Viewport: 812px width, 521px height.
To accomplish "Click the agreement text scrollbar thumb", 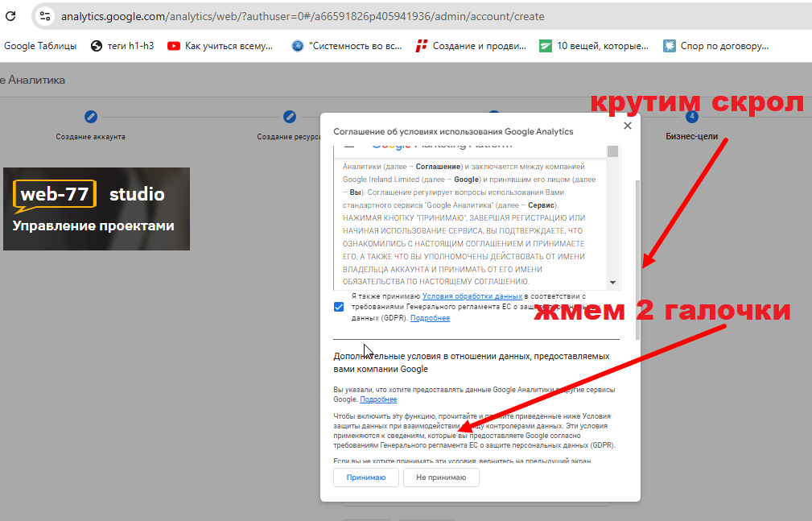I will [612, 151].
